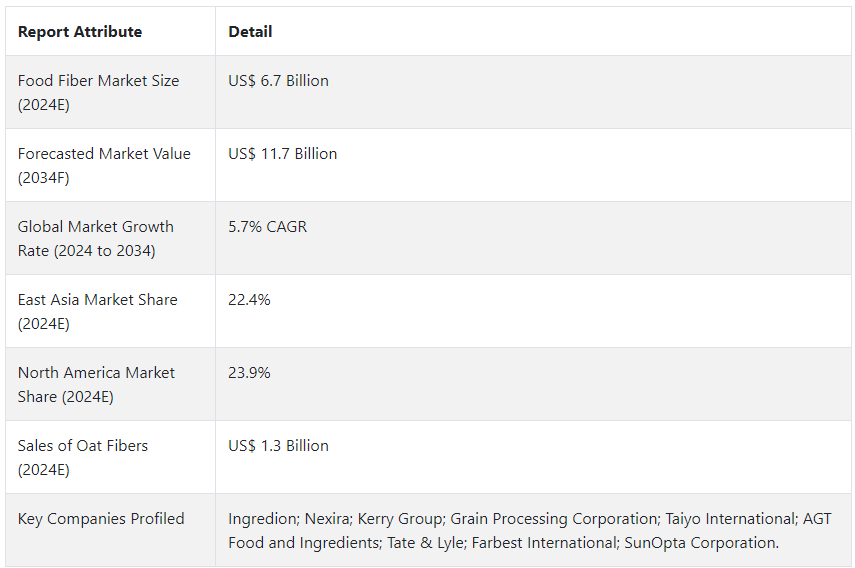Select the "Forecasted Market Value (2034F)" cell
This screenshot has height=568, width=855.
point(104,165)
